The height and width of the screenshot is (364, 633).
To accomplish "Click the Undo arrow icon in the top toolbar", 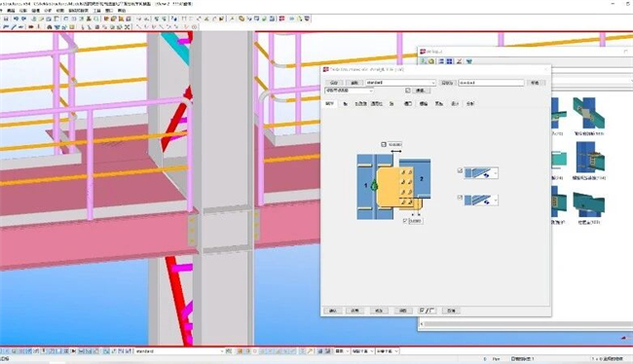I will pos(16,18).
